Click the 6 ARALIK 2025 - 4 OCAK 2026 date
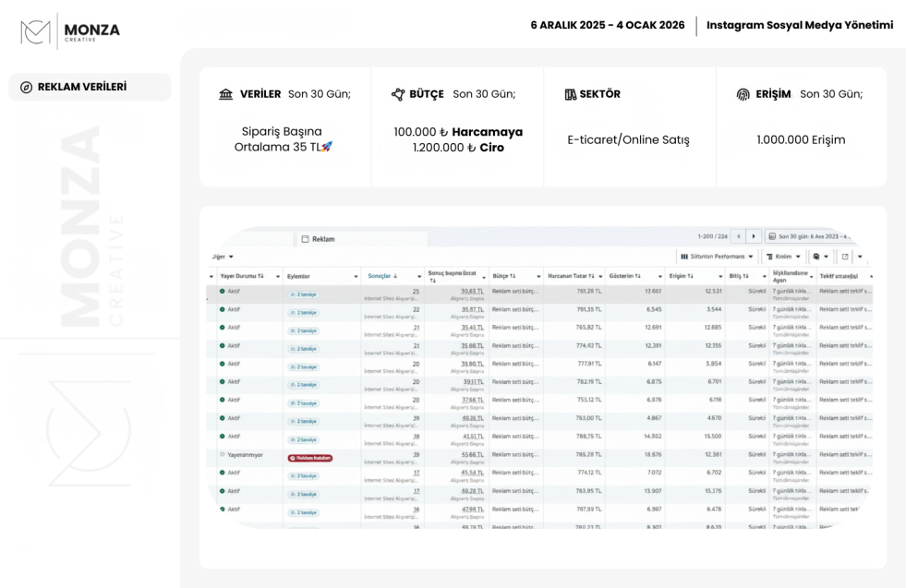The height and width of the screenshot is (588, 906). pos(608,26)
